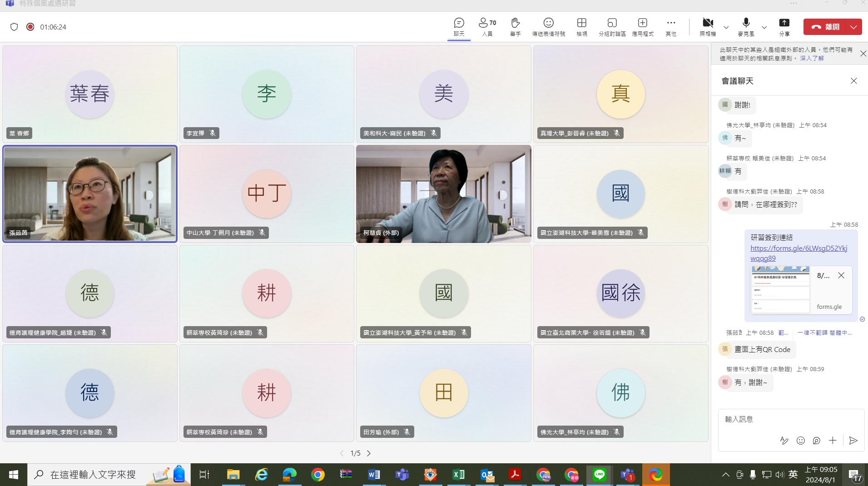Click the share (分享) screen button
The width and height of the screenshot is (868, 486).
tap(784, 27)
